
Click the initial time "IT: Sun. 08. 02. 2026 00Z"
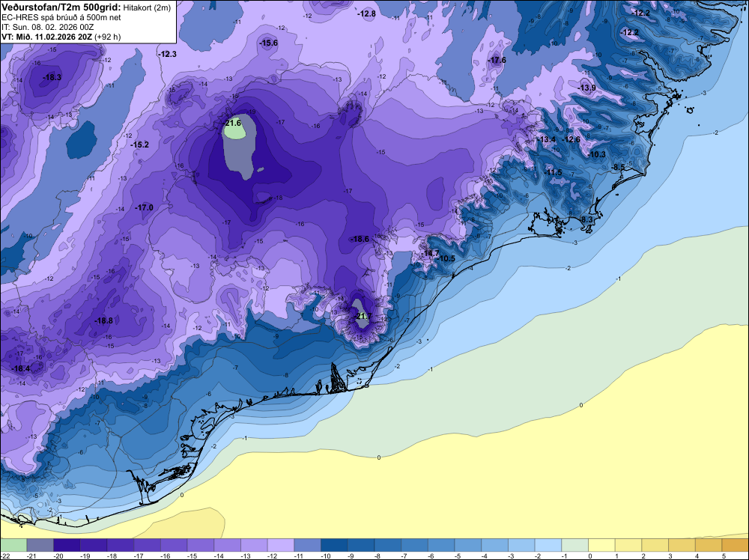pyautogui.click(x=48, y=27)
